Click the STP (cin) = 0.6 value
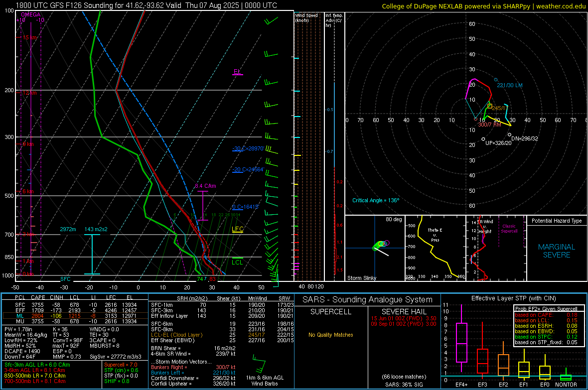The image size is (588, 390). [122, 370]
